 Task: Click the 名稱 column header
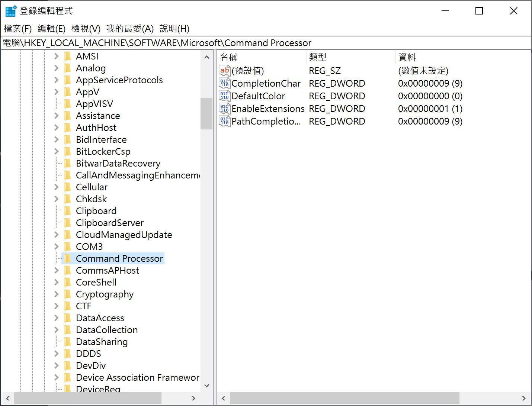click(262, 57)
